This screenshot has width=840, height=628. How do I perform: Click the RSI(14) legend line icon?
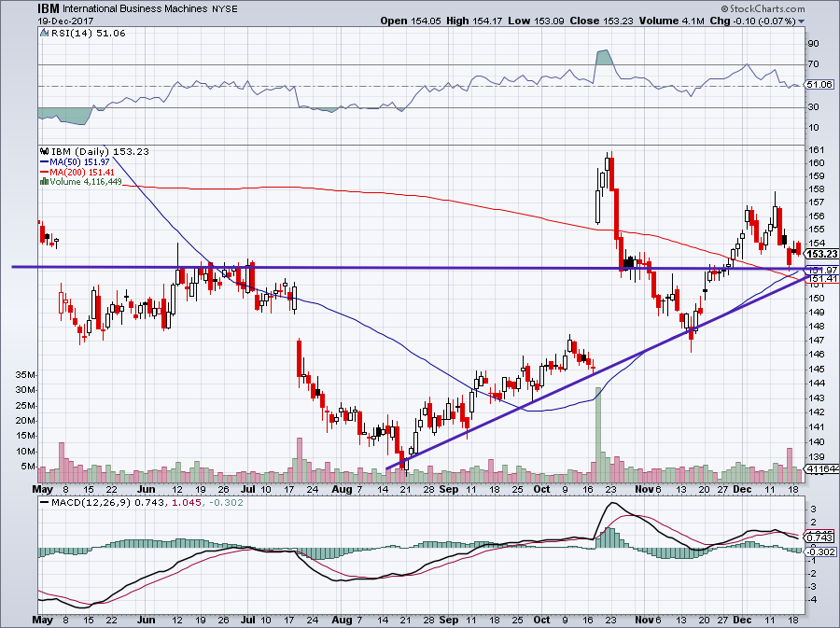[45, 34]
